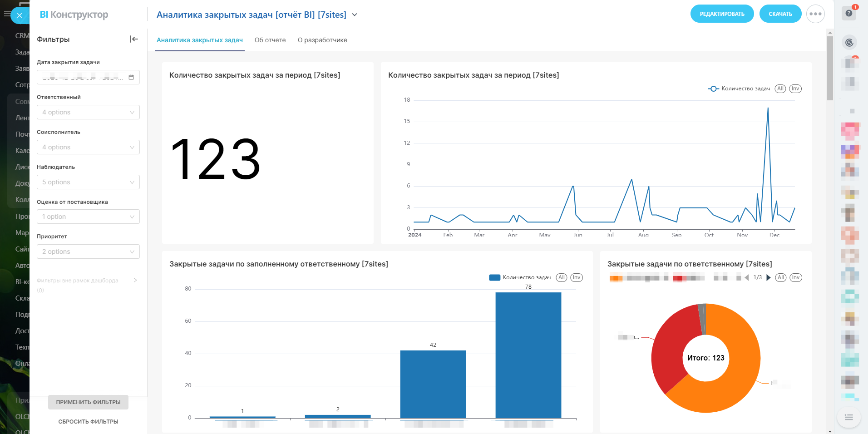
Task: Open the О разработчике tab
Action: [x=322, y=40]
